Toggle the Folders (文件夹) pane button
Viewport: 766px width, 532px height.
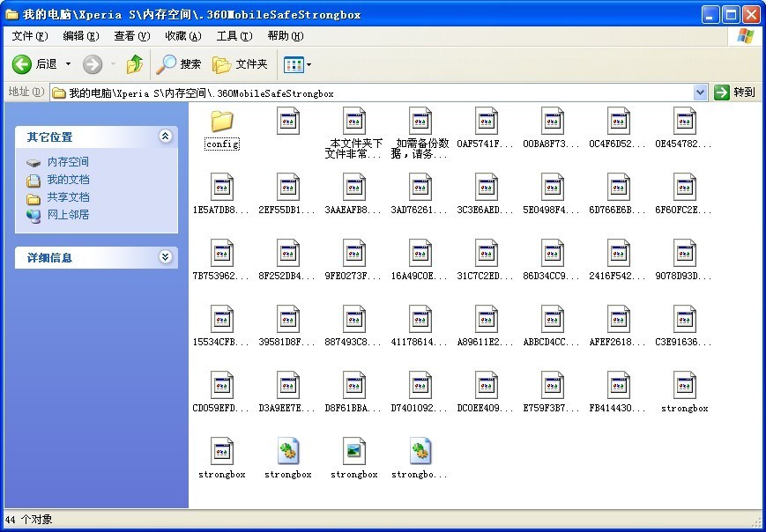[240, 64]
